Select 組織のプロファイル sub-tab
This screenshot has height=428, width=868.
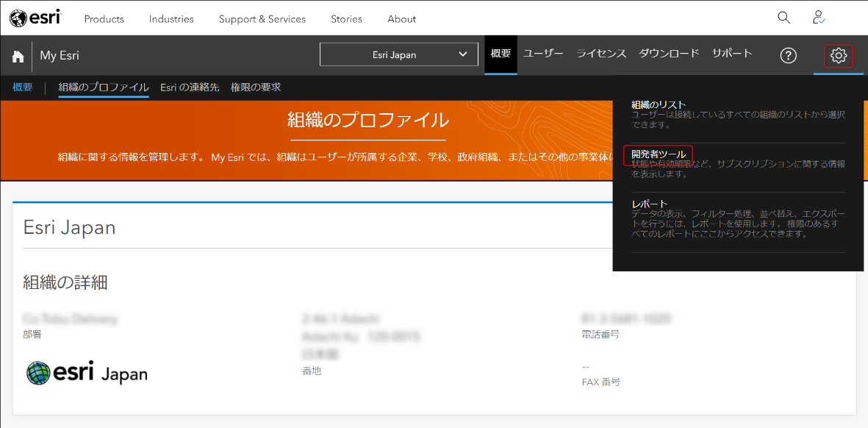point(104,87)
